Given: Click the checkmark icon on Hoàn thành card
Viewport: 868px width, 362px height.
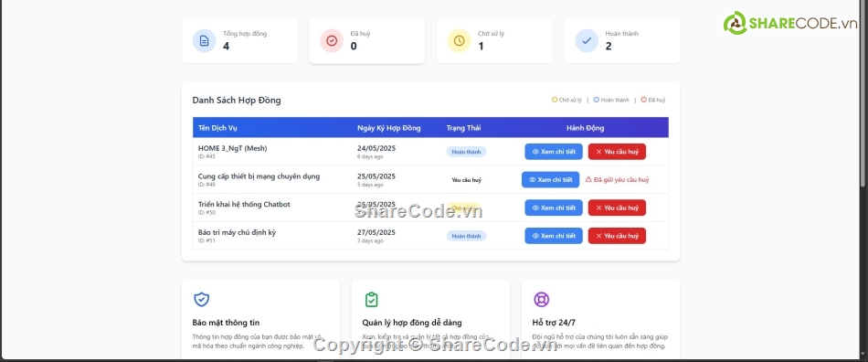Looking at the screenshot, I should pyautogui.click(x=587, y=41).
